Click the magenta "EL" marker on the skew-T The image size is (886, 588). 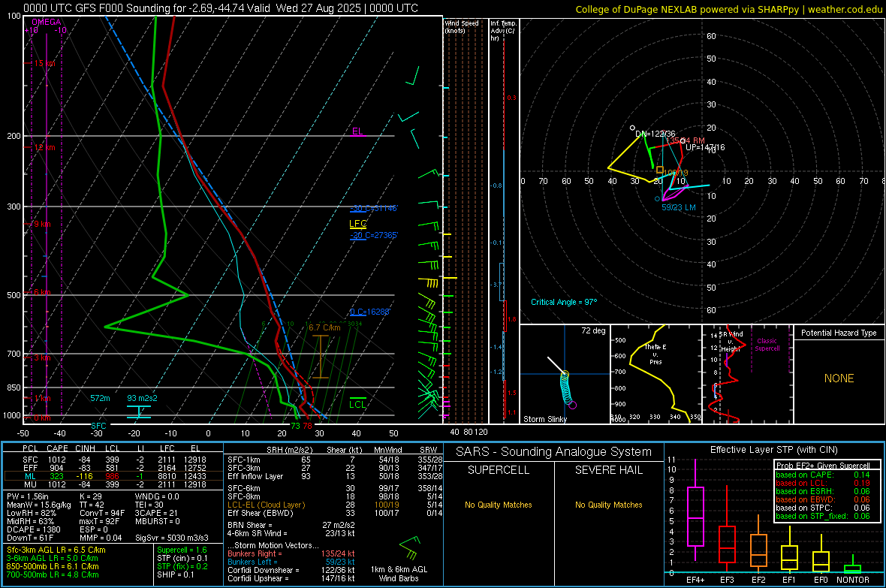tap(357, 131)
